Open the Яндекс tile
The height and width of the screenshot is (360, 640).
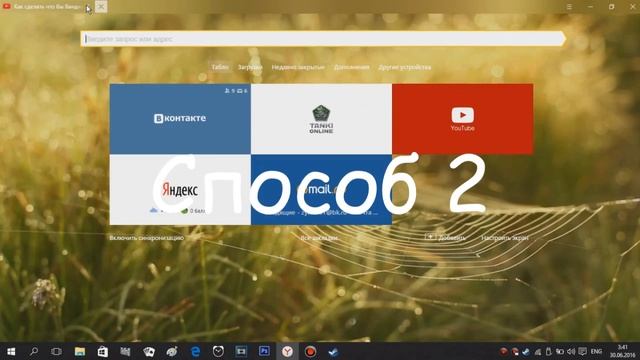coord(180,190)
